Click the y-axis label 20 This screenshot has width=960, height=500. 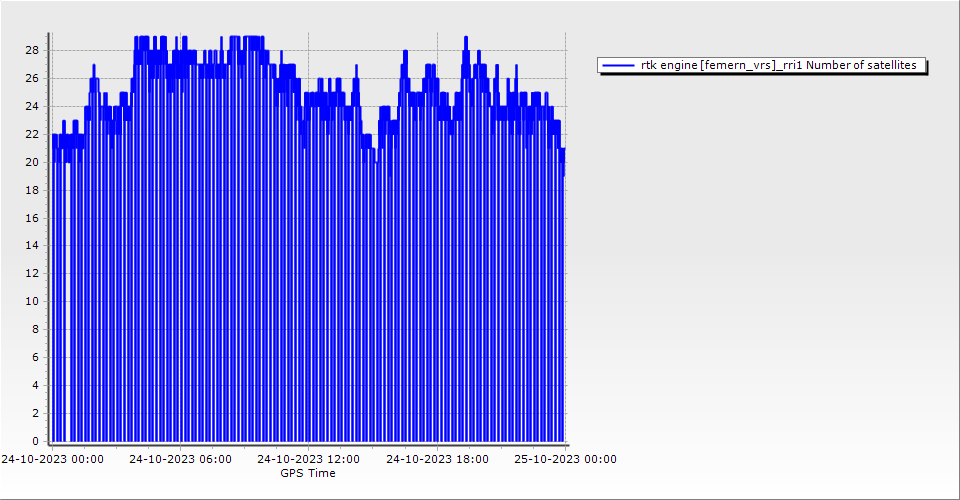click(x=32, y=162)
